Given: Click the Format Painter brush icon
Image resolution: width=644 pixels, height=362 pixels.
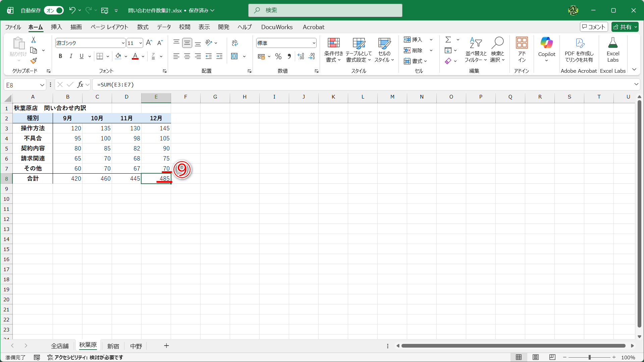Looking at the screenshot, I should click(x=34, y=61).
